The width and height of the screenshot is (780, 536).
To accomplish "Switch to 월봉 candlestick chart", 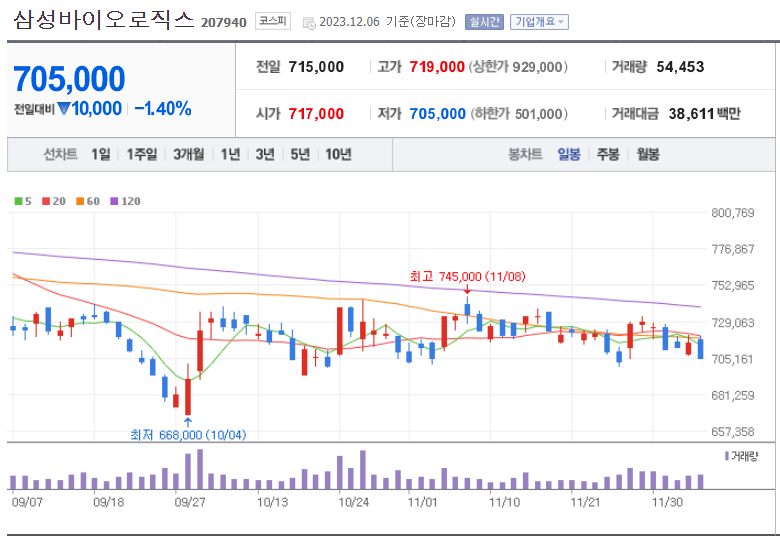I will click(x=648, y=154).
